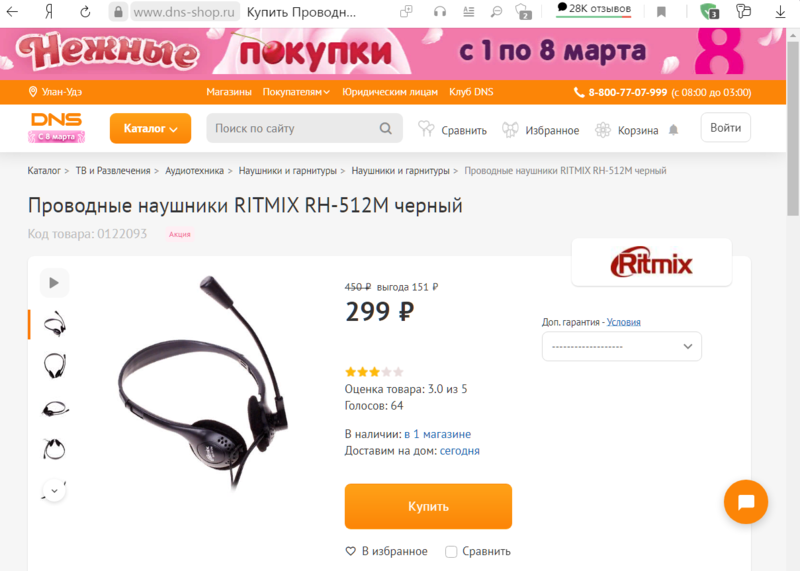
Task: Open the orange chat bubble widget
Action: tap(746, 502)
